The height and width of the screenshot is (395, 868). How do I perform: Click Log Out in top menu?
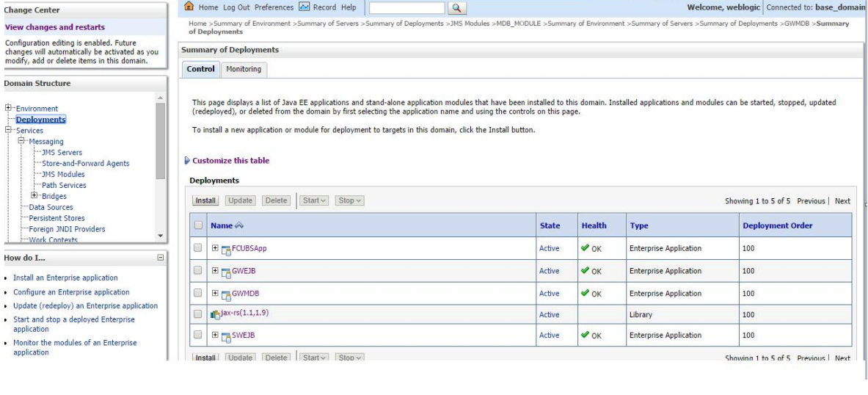pyautogui.click(x=236, y=7)
